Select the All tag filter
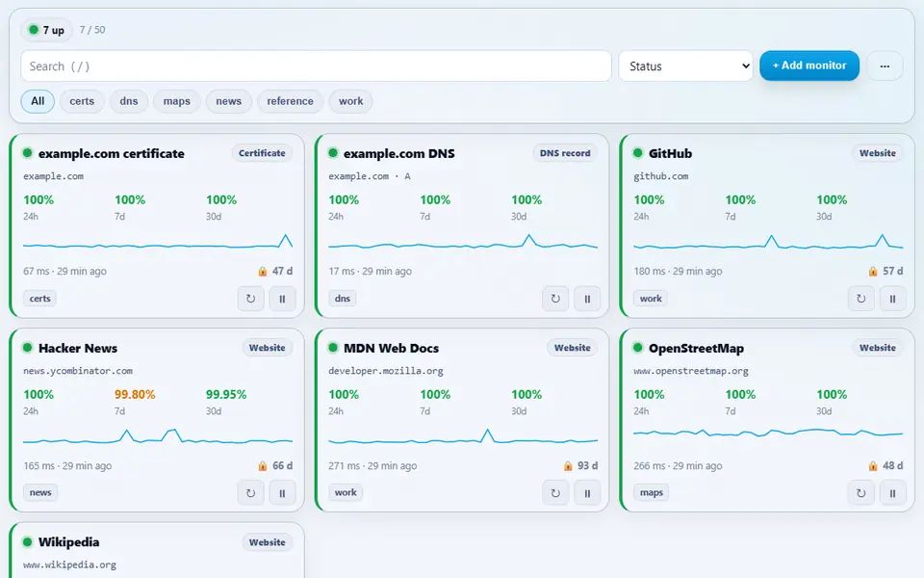This screenshot has height=578, width=924. tap(38, 101)
